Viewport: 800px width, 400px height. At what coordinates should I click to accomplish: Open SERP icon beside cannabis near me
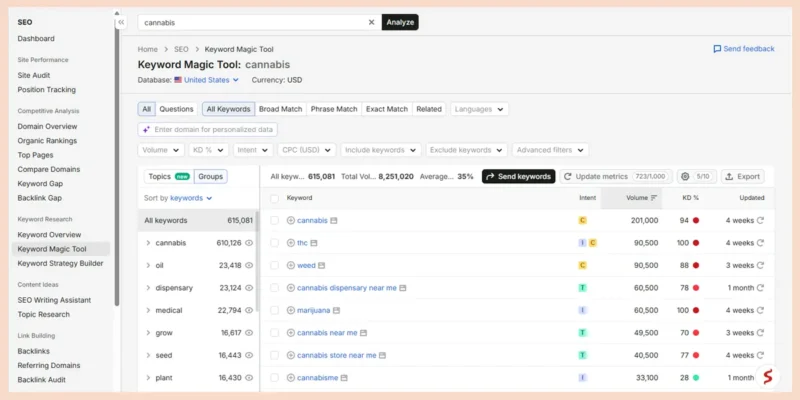363,333
